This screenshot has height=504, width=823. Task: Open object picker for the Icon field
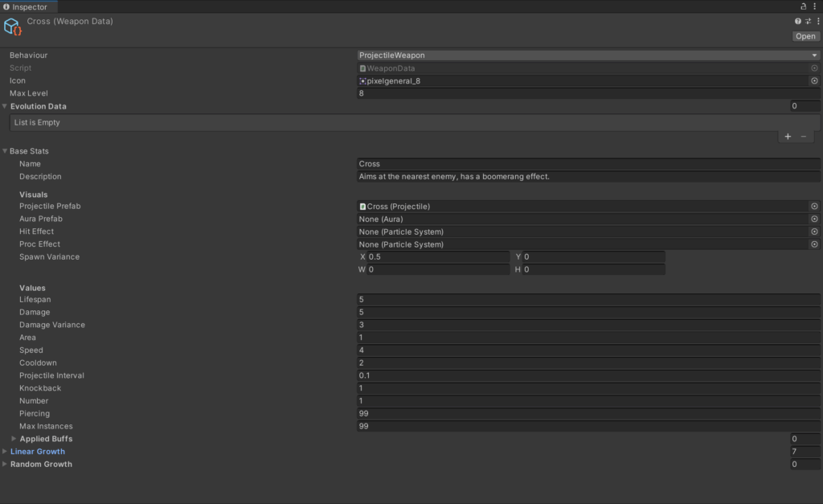tap(814, 81)
